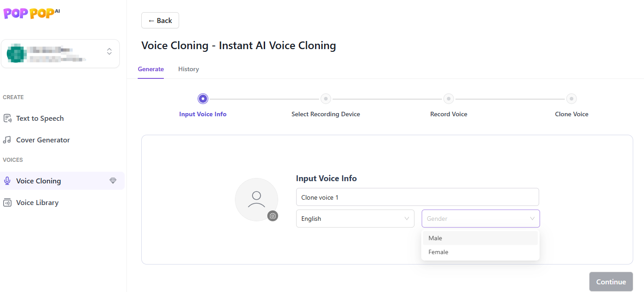Viewport: 644px width, 292px height.
Task: Click the Record Voice step marker
Action: [x=448, y=99]
